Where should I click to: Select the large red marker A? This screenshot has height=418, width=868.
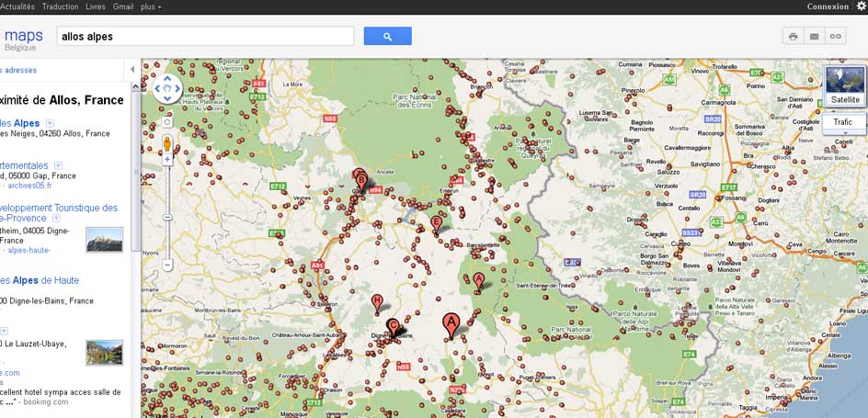[x=451, y=325]
